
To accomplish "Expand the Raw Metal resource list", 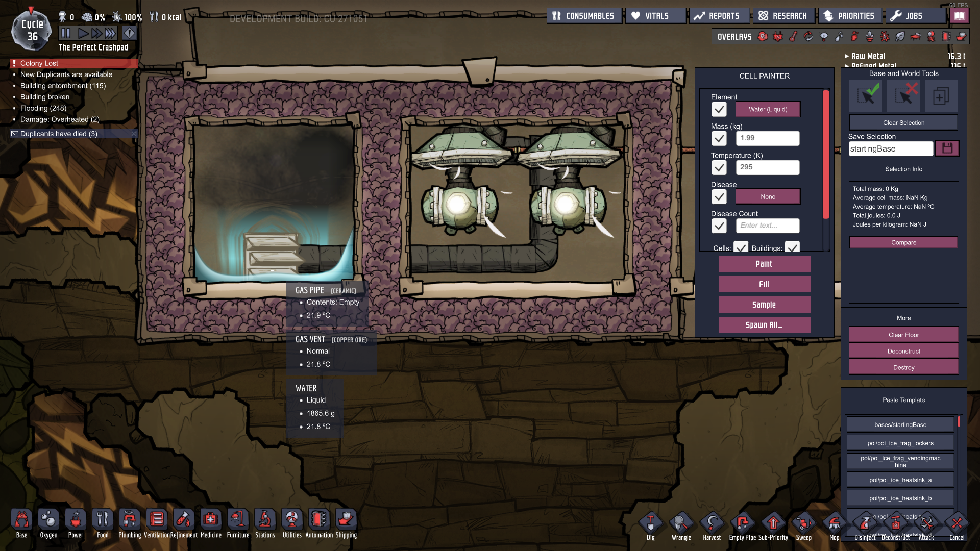I will click(x=868, y=56).
